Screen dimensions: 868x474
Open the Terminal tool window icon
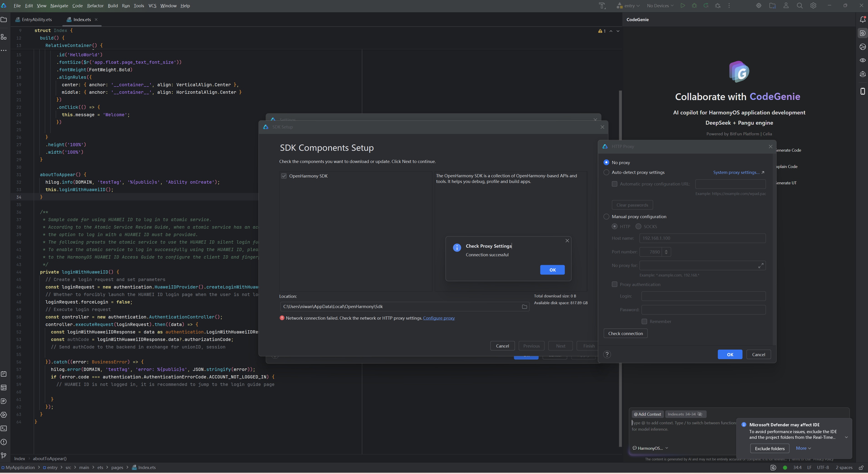point(4,428)
